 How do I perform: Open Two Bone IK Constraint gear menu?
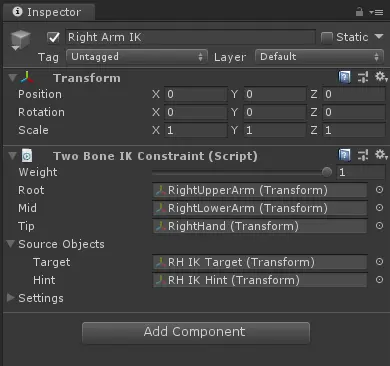tap(381, 155)
